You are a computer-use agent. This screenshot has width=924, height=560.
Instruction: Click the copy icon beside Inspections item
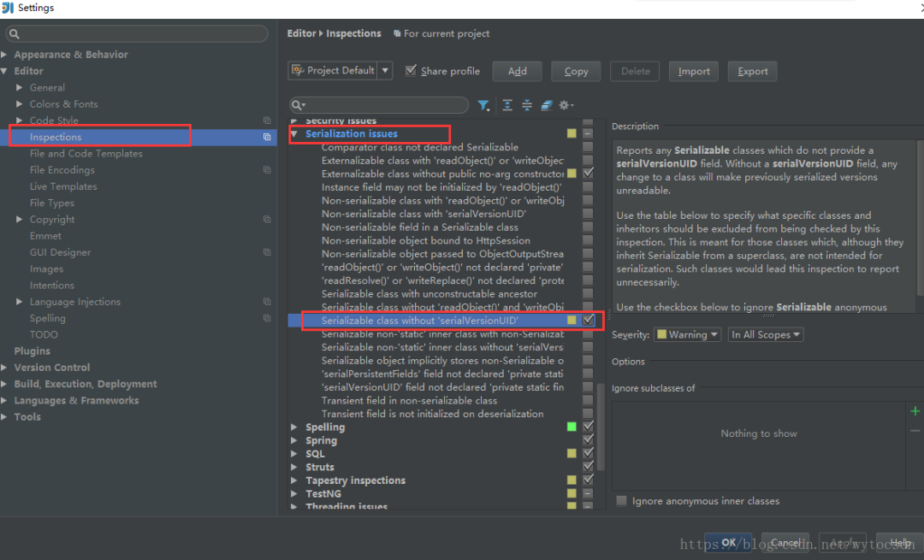click(x=267, y=137)
